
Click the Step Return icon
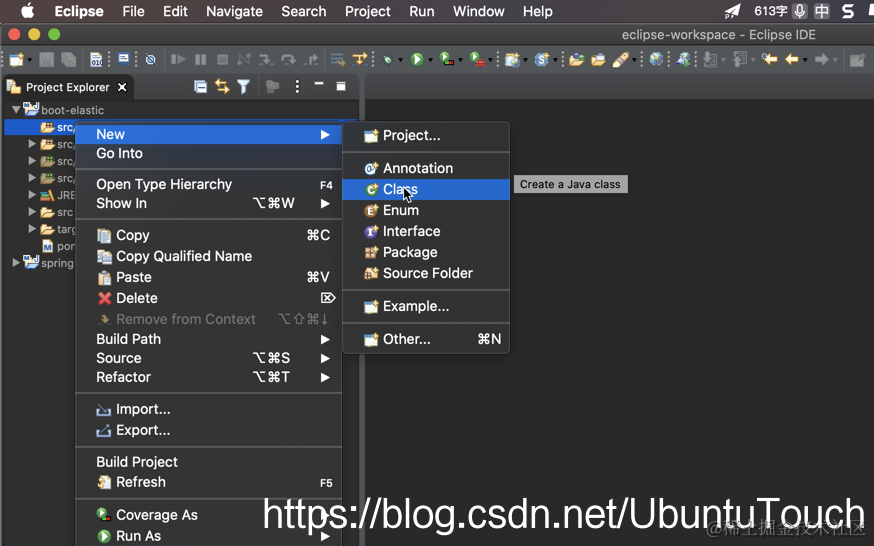click(310, 59)
